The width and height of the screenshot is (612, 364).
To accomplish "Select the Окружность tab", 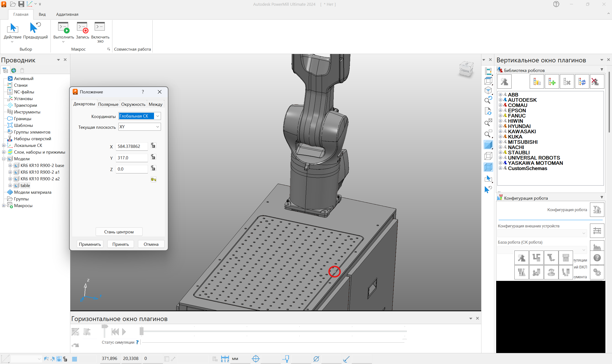I will click(133, 104).
